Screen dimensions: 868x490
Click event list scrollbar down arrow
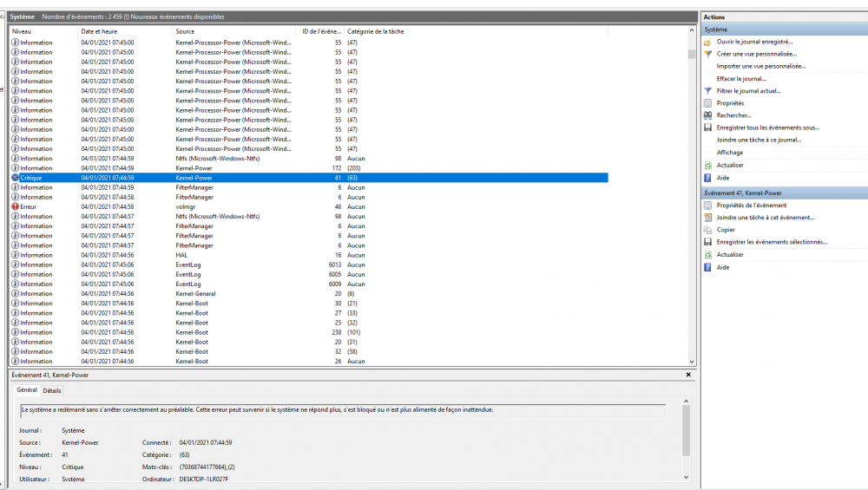click(x=692, y=362)
